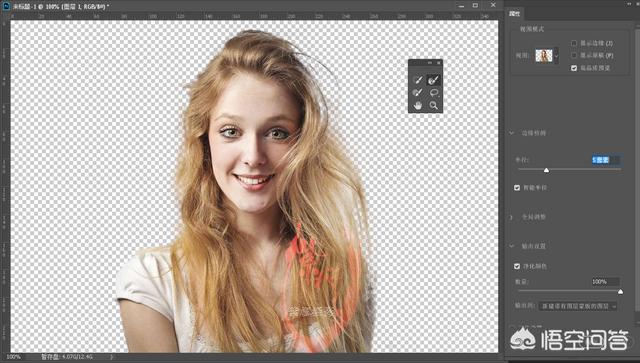Open the View mode thumbnail dropdown
640x363 pixels.
(556, 55)
